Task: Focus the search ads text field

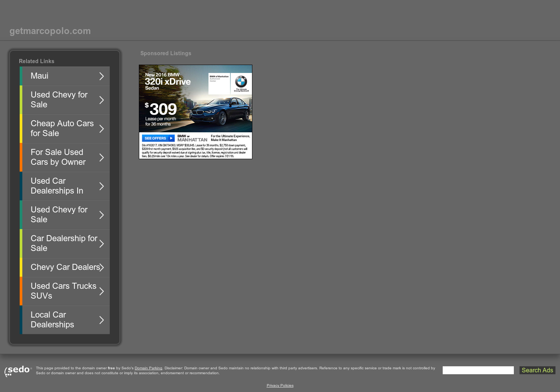Action: (x=478, y=370)
